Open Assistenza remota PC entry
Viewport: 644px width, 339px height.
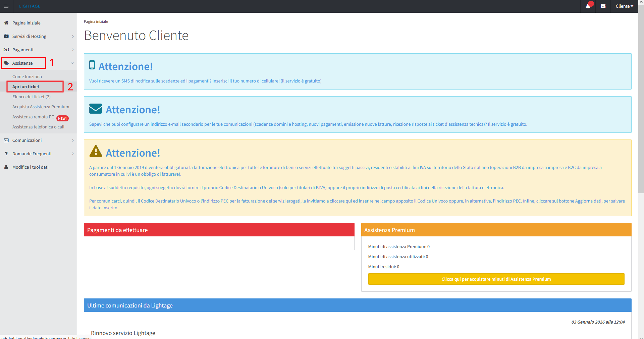pos(33,117)
